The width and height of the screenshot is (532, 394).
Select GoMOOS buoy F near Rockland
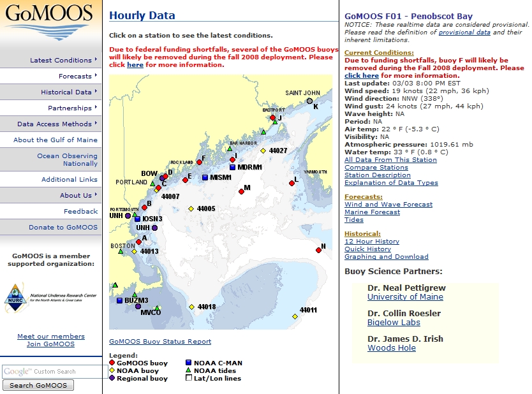(x=200, y=163)
